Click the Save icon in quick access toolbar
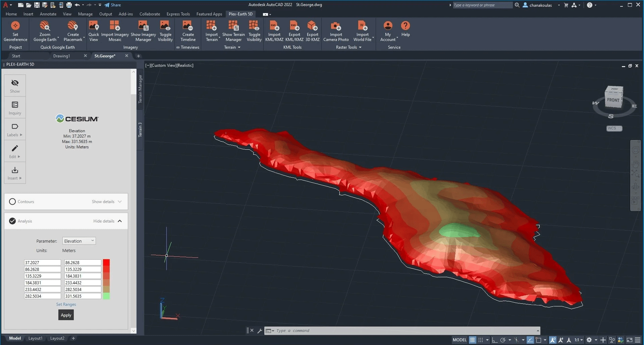This screenshot has width=644, height=345. 37,5
